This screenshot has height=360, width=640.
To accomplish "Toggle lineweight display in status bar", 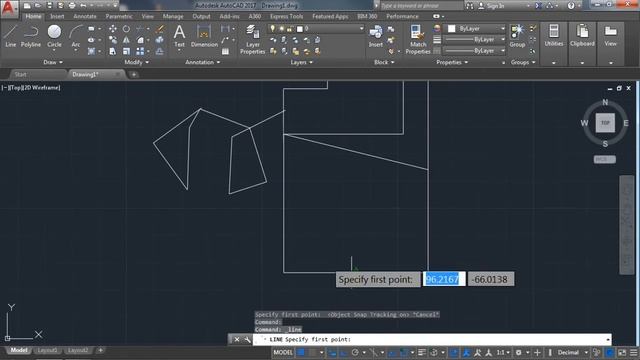I will 422,352.
